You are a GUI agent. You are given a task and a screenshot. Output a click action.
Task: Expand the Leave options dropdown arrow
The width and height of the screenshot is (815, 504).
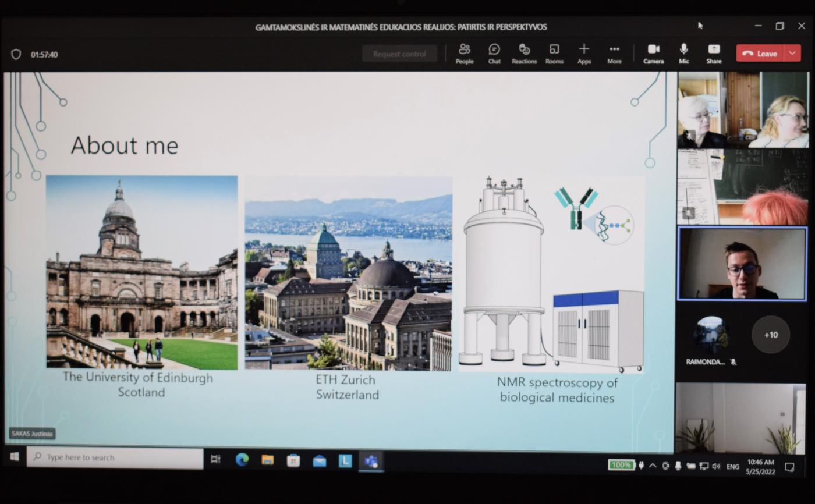792,54
